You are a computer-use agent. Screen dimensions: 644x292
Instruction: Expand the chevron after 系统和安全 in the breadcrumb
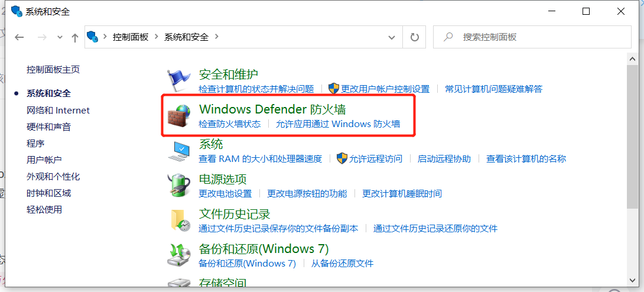tap(217, 37)
